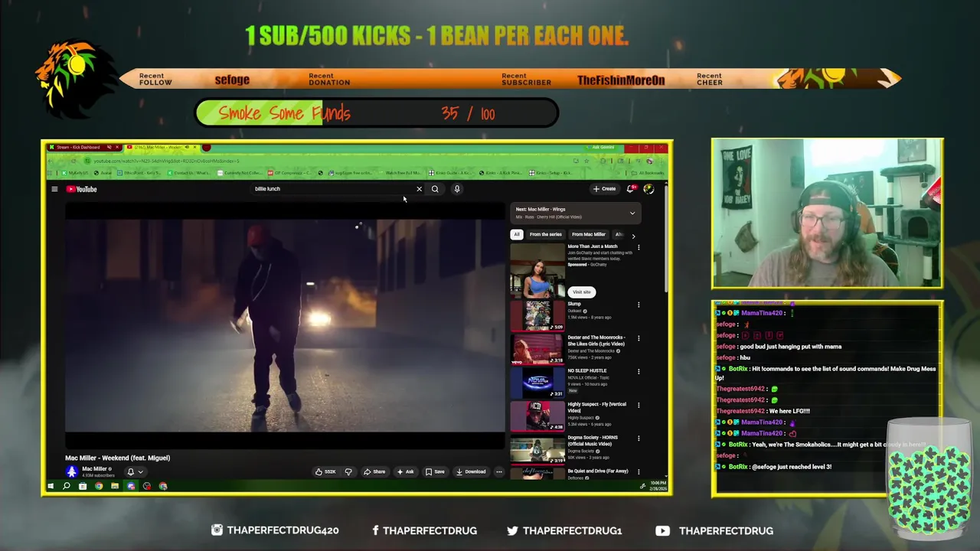The height and width of the screenshot is (551, 980).
Task: Open File Explorer from the taskbar
Action: click(115, 486)
